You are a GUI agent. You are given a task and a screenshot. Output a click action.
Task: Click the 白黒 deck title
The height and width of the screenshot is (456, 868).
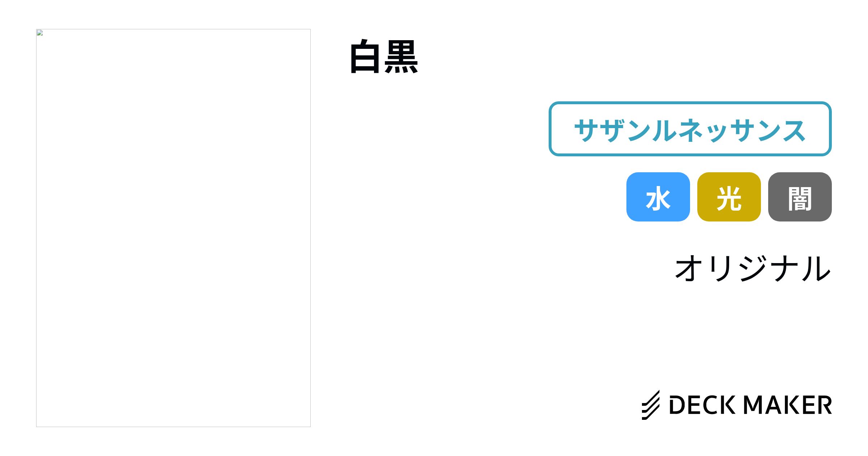384,57
